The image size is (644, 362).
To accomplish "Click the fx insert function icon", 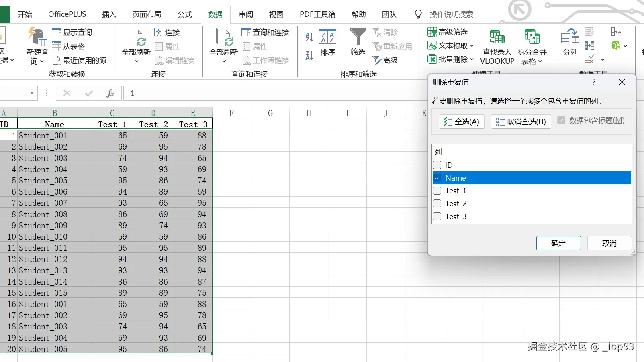I will click(x=110, y=93).
